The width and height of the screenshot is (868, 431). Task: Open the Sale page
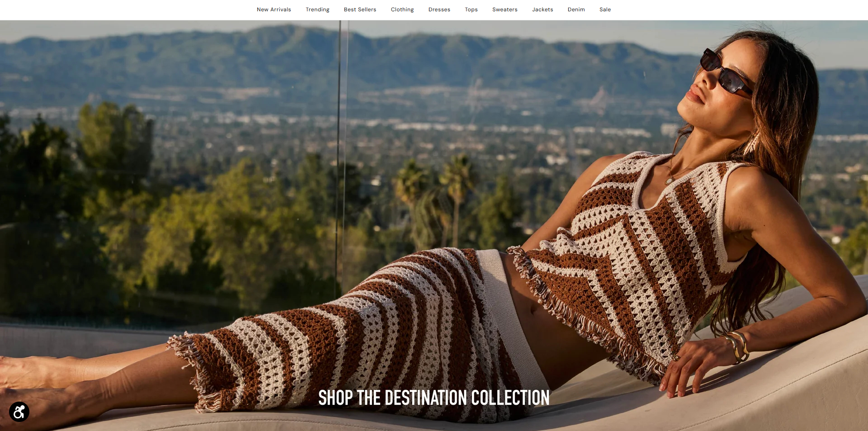tap(605, 9)
